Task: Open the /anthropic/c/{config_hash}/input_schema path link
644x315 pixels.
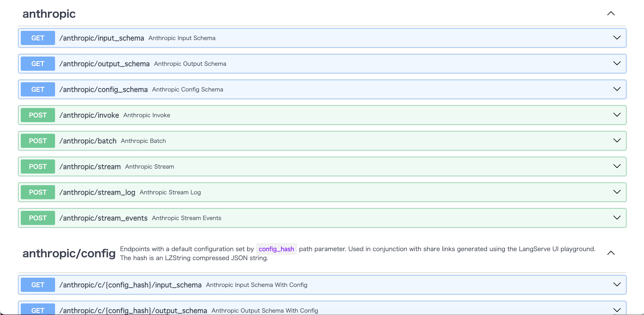Action: point(130,285)
